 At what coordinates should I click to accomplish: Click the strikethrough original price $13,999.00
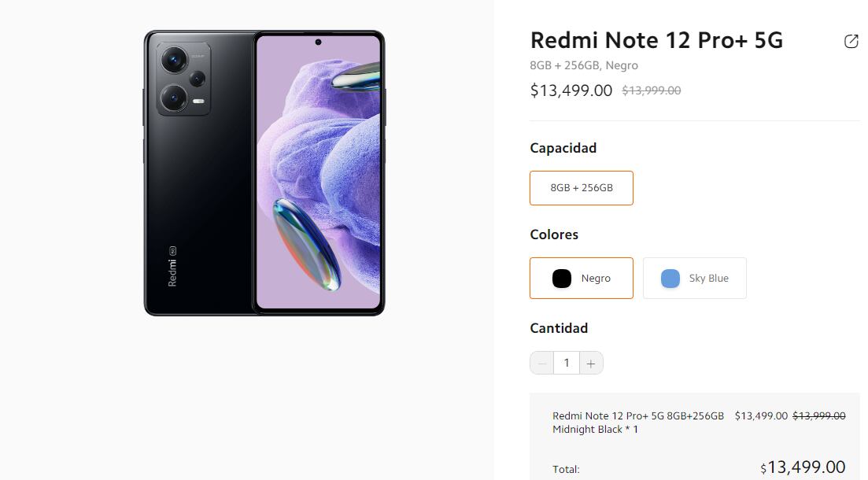(651, 90)
